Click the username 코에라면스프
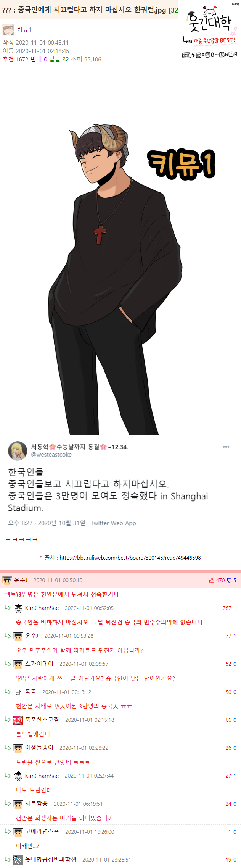 42,832
